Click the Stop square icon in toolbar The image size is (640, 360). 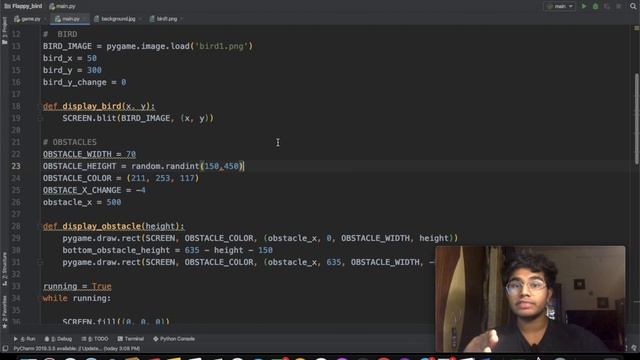619,6
